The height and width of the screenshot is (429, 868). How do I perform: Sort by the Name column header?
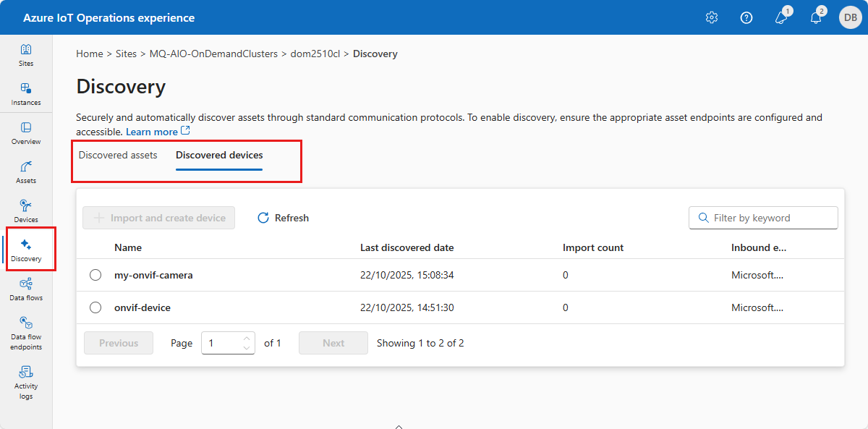[x=128, y=247]
